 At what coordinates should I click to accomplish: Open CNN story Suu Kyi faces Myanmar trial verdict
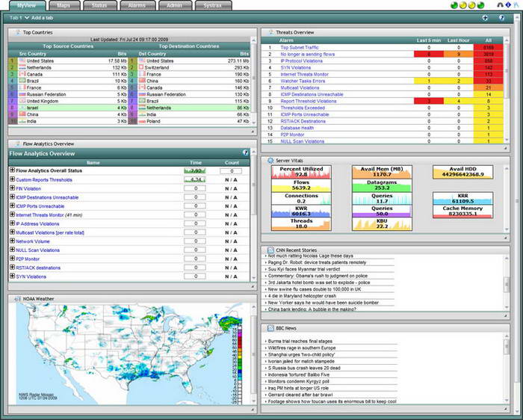pyautogui.click(x=304, y=269)
